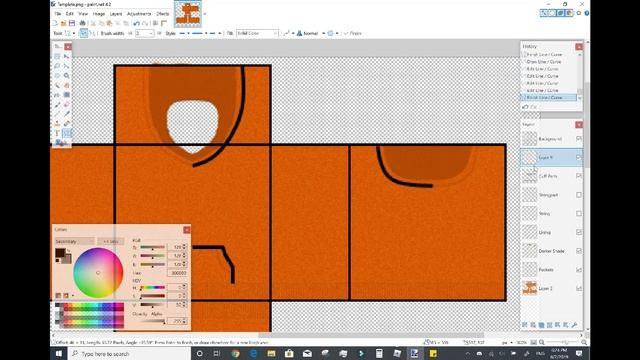The height and width of the screenshot is (360, 640).
Task: Click the Windows Start button
Action: [x=58, y=353]
